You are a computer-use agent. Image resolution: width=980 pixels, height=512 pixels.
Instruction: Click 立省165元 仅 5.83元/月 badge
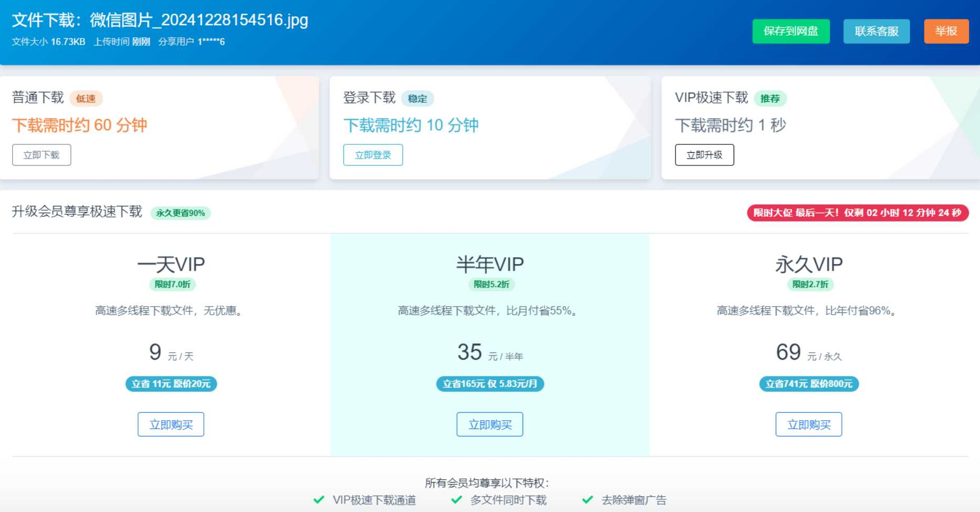tap(490, 384)
